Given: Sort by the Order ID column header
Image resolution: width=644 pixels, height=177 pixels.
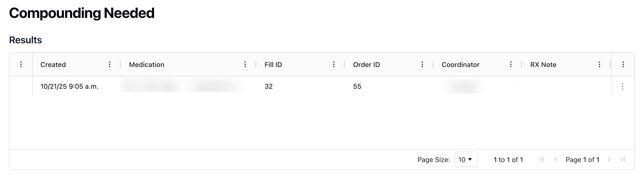Looking at the screenshot, I should click(x=366, y=65).
